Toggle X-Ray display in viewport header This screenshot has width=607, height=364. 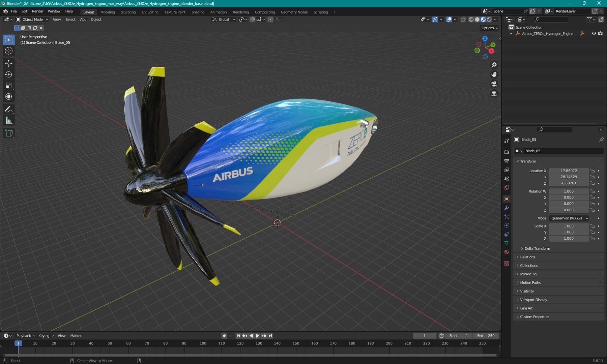coord(463,20)
